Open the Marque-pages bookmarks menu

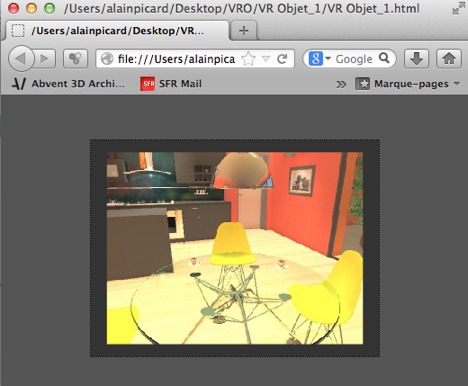[x=407, y=84]
